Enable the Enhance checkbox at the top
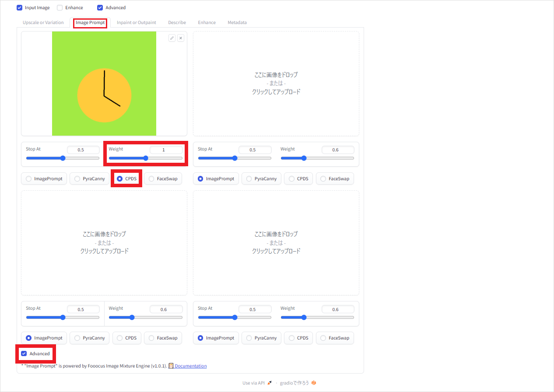This screenshot has height=392, width=554. point(60,7)
